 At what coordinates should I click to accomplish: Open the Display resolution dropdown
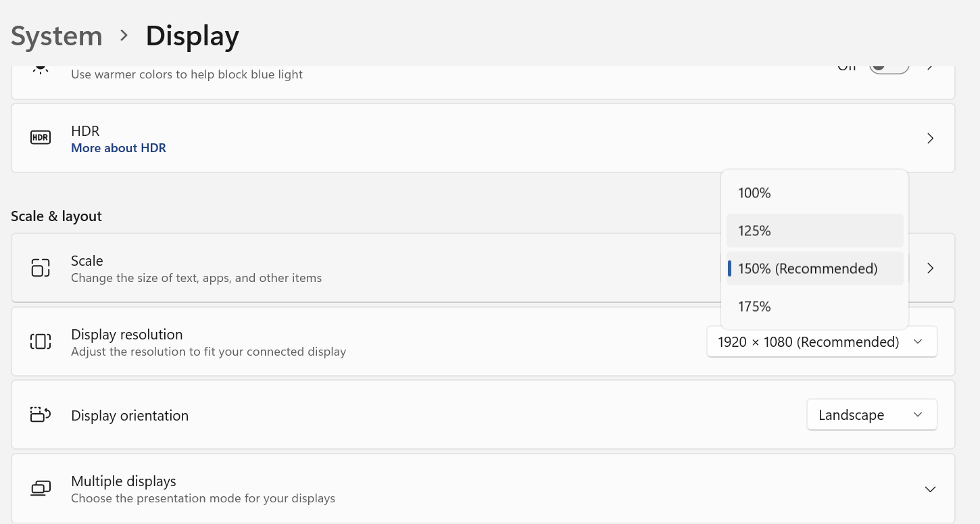821,341
